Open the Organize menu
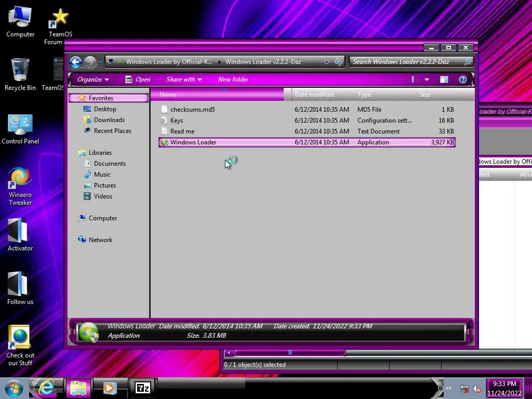Viewport: 532px width, 399px height. coord(93,79)
